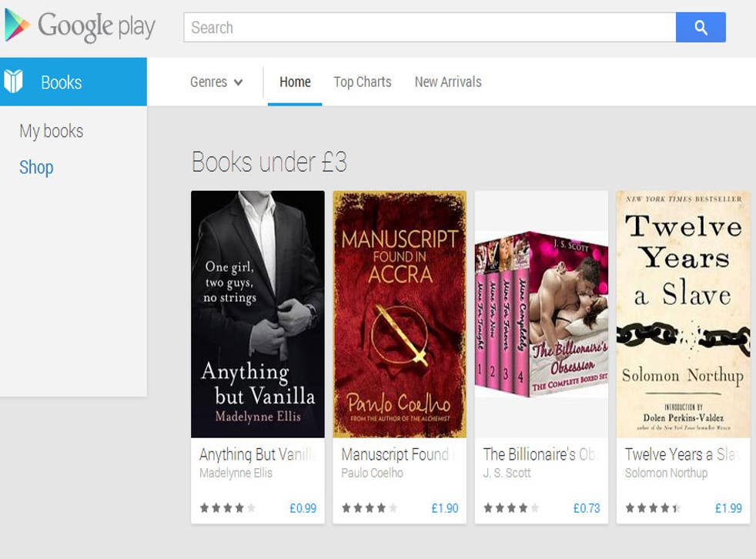The image size is (756, 559).
Task: Go to Shop in sidebar
Action: (36, 167)
